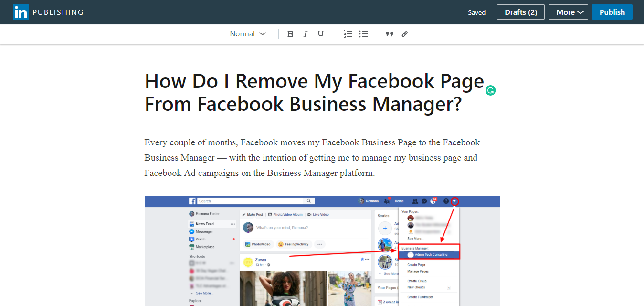The height and width of the screenshot is (306, 644).
Task: Toggle underline formatting
Action: [321, 34]
